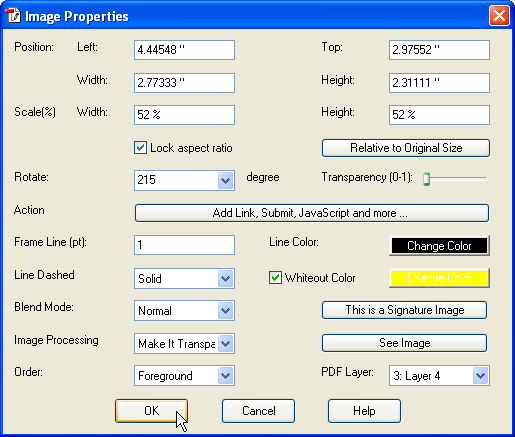Image resolution: width=515 pixels, height=437 pixels.
Task: Click the Position Left input field
Action: click(184, 50)
